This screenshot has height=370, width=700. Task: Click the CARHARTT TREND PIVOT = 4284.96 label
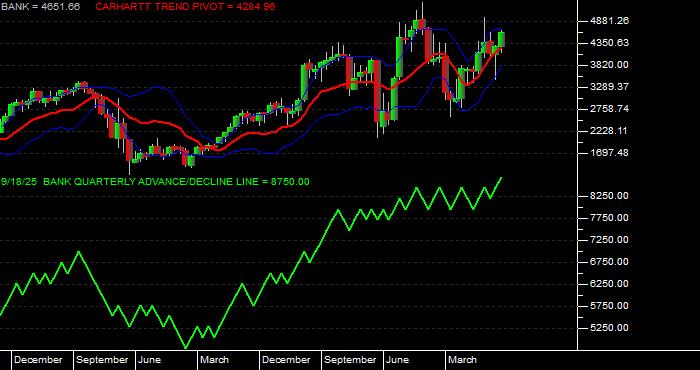[185, 6]
